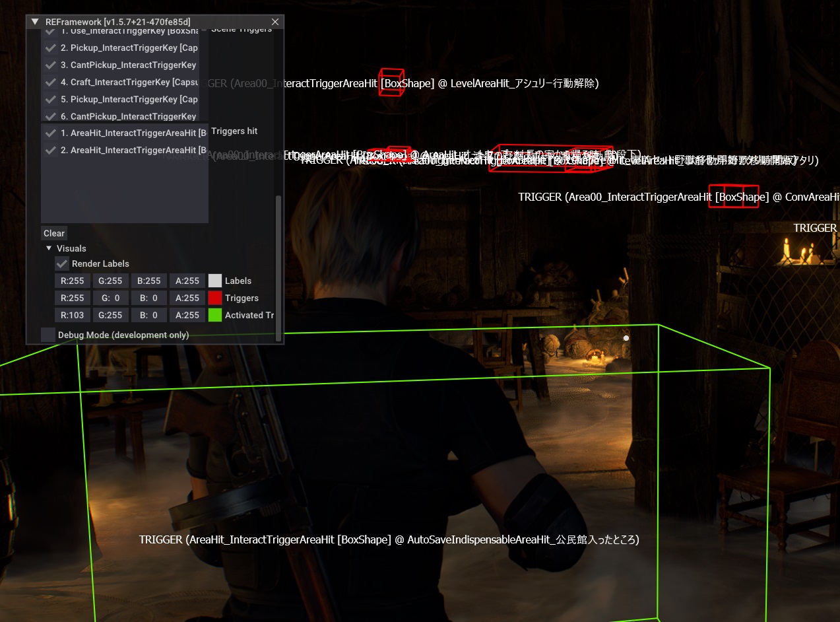The height and width of the screenshot is (622, 840).
Task: Open the red Triggers color swatch
Action: coord(215,298)
